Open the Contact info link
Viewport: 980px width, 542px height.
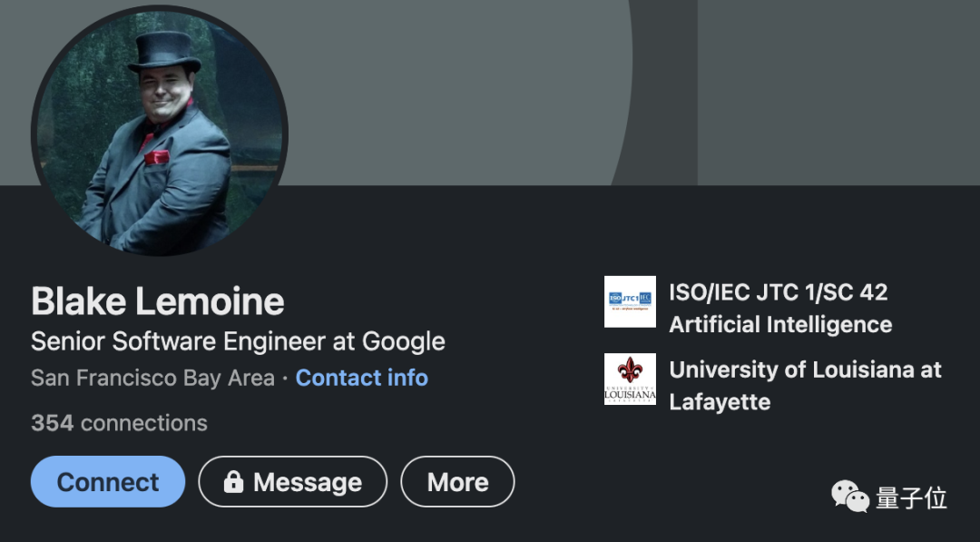pyautogui.click(x=362, y=378)
